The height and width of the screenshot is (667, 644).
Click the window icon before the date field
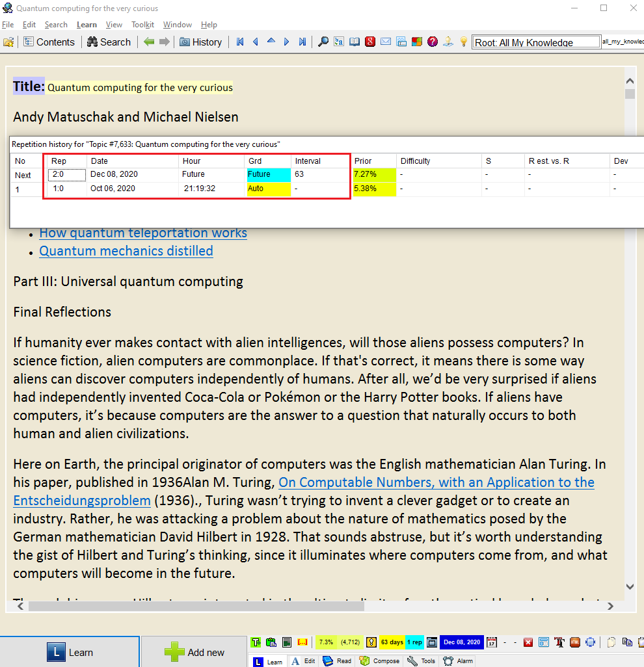tap(431, 642)
